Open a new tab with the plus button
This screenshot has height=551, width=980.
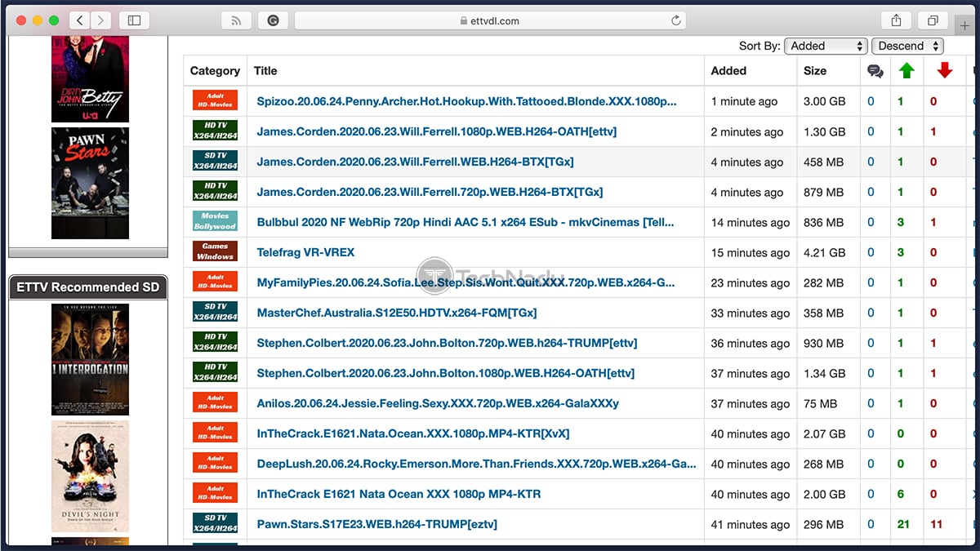[964, 25]
